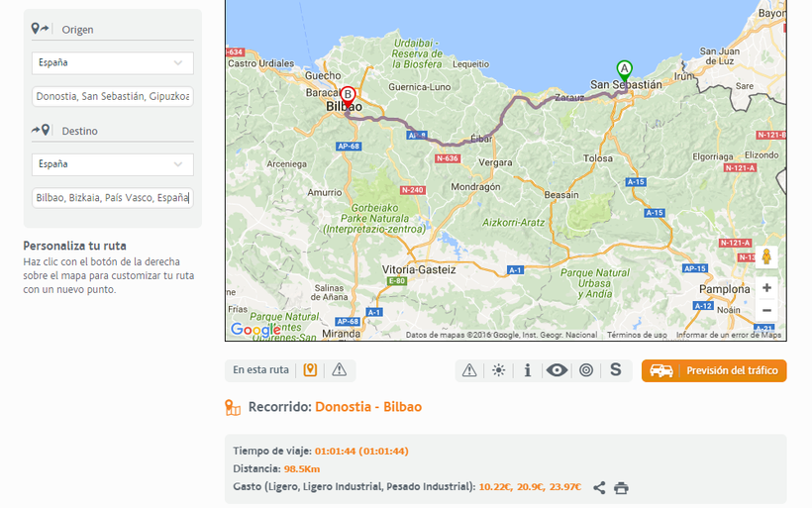Share the route using the share icon
The image size is (812, 508).
[599, 487]
